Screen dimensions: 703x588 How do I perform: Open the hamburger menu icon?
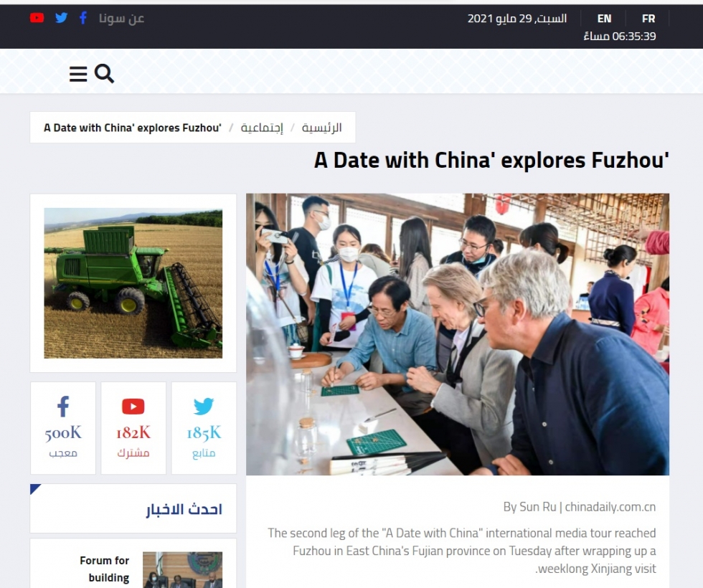(78, 74)
